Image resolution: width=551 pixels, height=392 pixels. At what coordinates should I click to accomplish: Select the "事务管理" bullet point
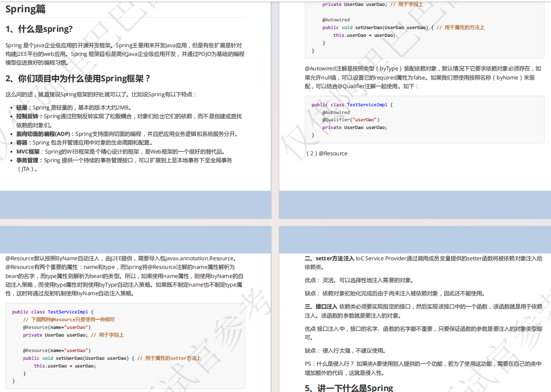coord(124,164)
